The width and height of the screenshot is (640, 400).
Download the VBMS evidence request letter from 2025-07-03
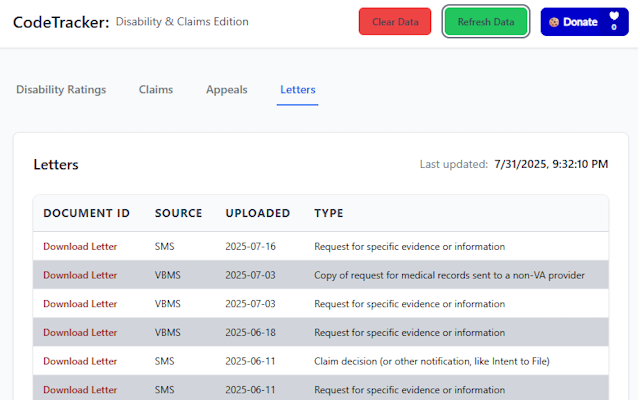pyautogui.click(x=80, y=304)
